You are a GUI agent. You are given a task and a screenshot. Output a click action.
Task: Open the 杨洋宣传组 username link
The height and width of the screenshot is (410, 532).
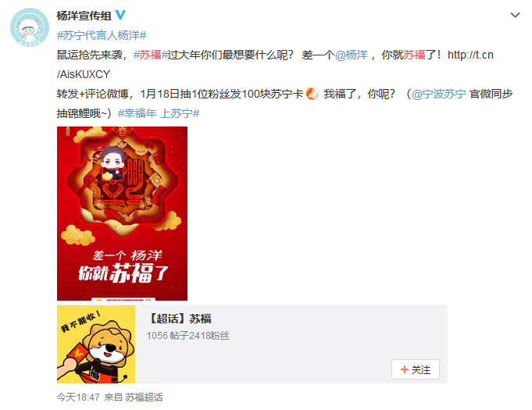coord(84,16)
